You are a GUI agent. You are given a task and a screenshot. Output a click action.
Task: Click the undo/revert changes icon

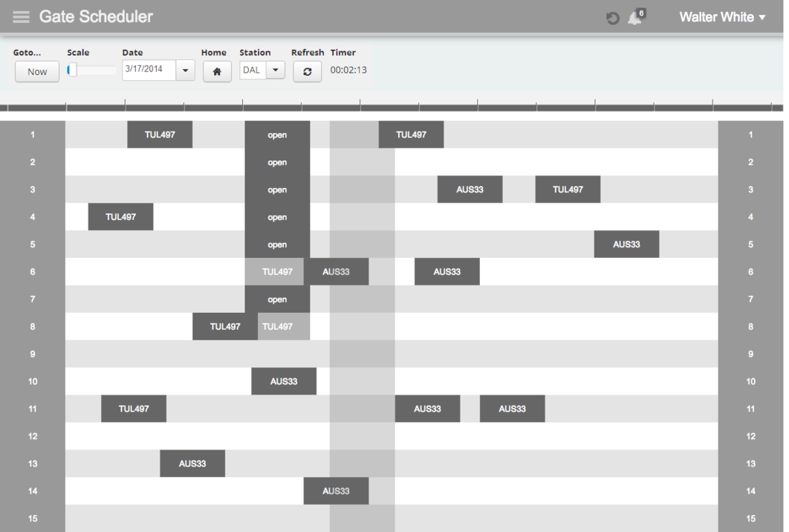(x=611, y=17)
